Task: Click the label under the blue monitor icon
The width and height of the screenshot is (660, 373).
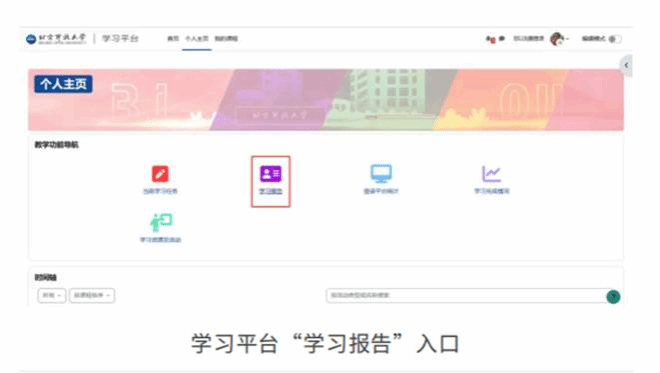Action: tap(381, 191)
